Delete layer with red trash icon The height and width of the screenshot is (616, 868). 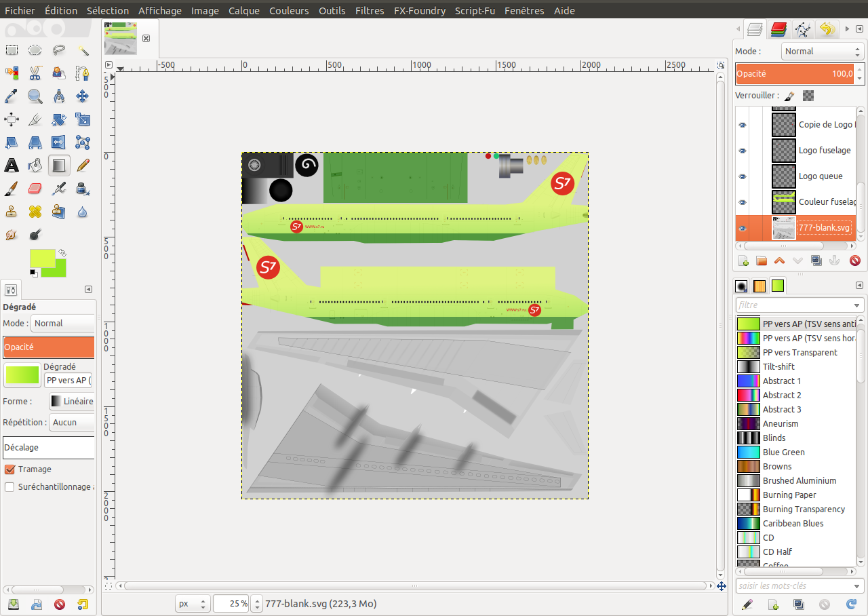click(855, 261)
